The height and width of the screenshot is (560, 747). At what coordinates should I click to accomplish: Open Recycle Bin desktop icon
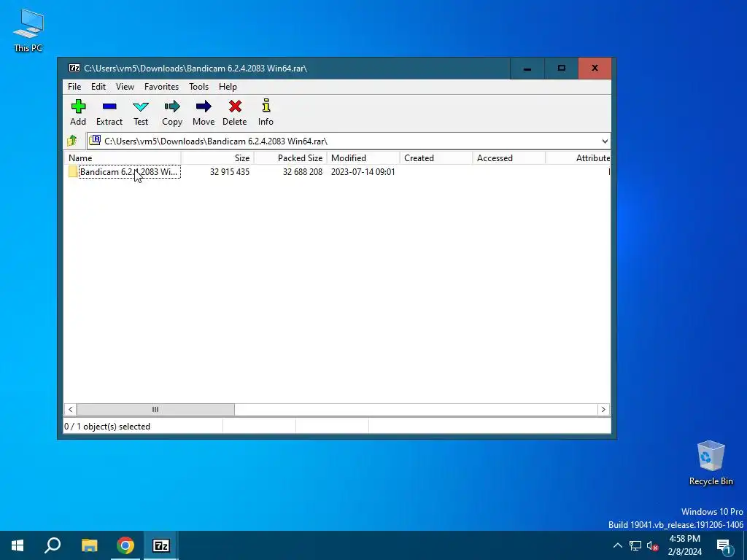click(x=711, y=463)
